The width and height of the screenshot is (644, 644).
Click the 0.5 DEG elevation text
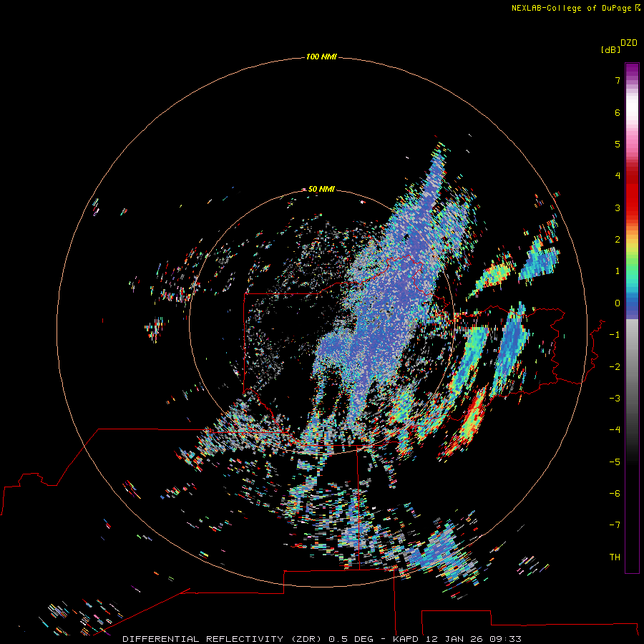click(x=351, y=639)
